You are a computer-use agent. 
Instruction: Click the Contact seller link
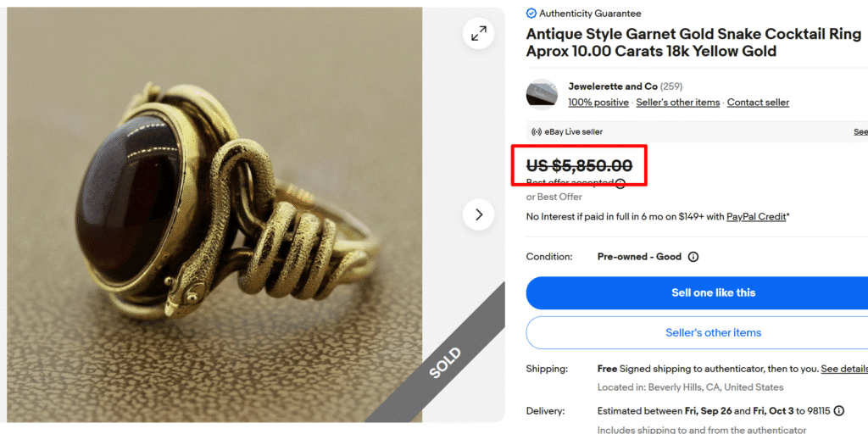click(x=758, y=103)
